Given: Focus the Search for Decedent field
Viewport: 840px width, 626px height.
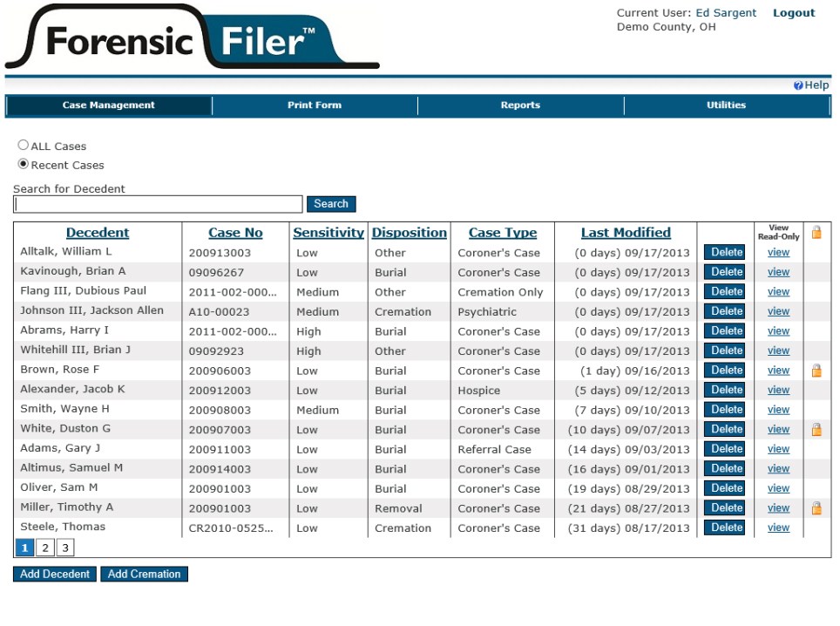Looking at the screenshot, I should coord(158,204).
